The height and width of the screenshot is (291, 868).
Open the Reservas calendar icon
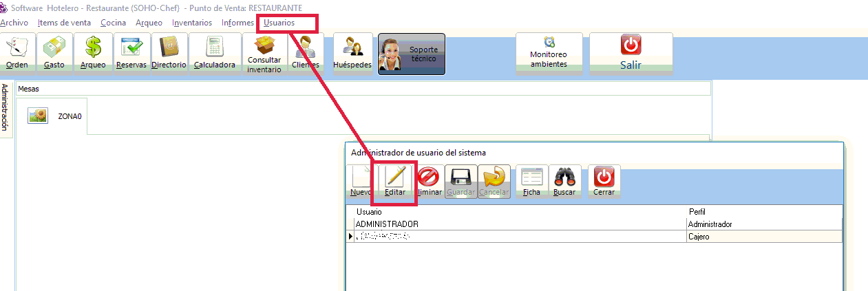click(x=131, y=54)
